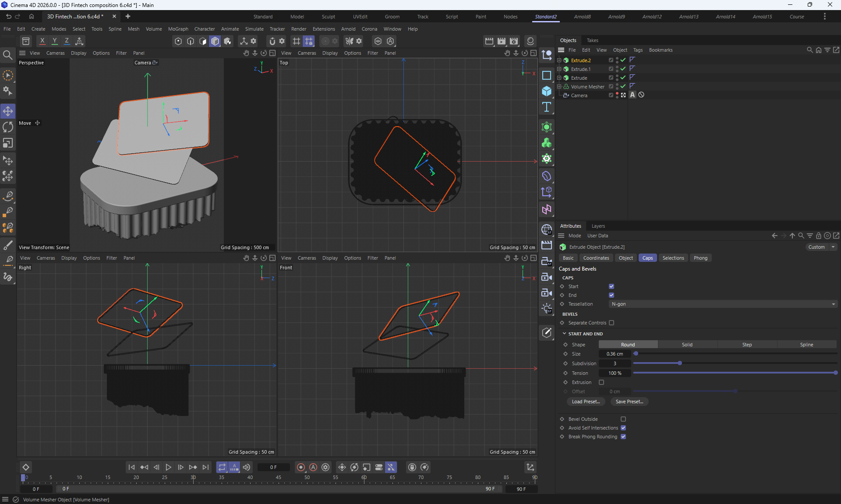Expand the Extrude.2 object in the tree
The height and width of the screenshot is (504, 841).
[559, 60]
